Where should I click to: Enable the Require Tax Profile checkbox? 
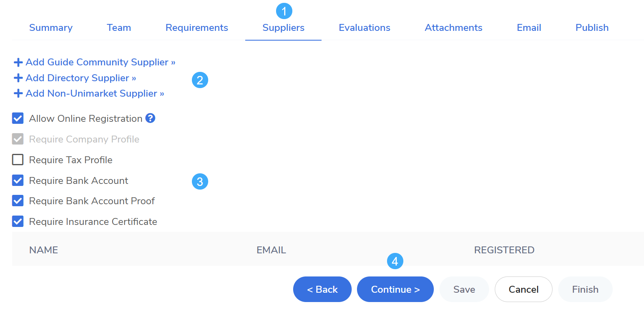coord(18,160)
